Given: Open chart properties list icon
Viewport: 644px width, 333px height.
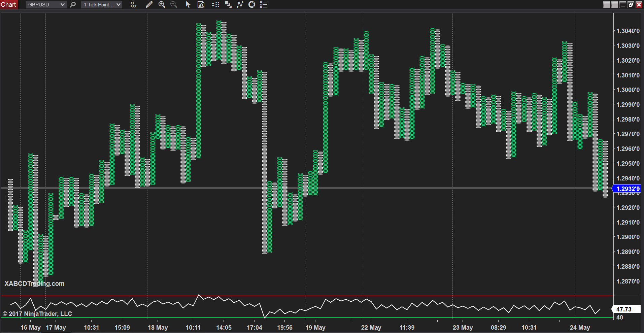Looking at the screenshot, I should (264, 5).
